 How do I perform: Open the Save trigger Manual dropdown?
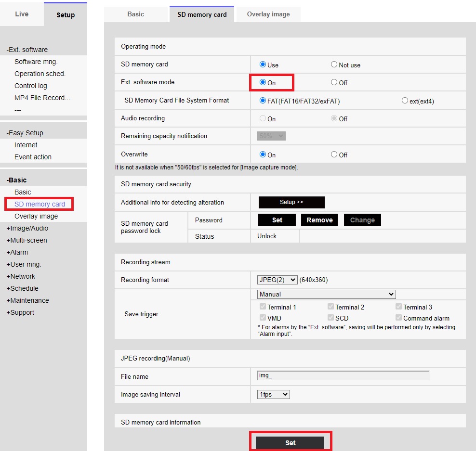[326, 294]
